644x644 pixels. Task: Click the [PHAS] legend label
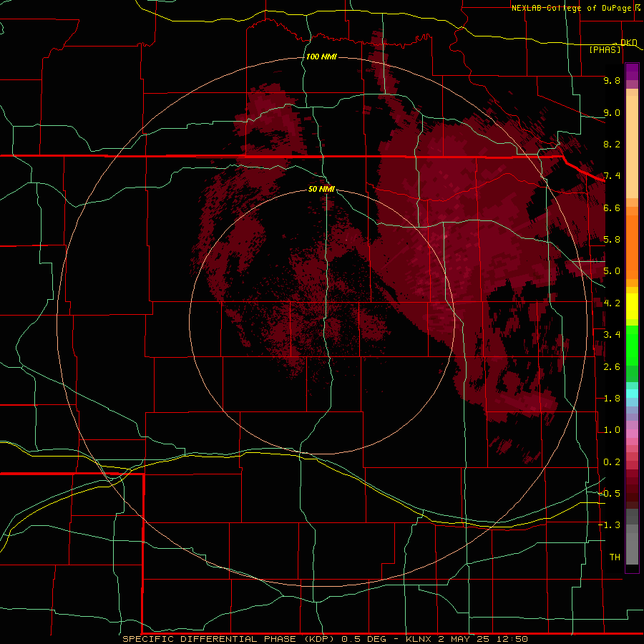coord(605,50)
